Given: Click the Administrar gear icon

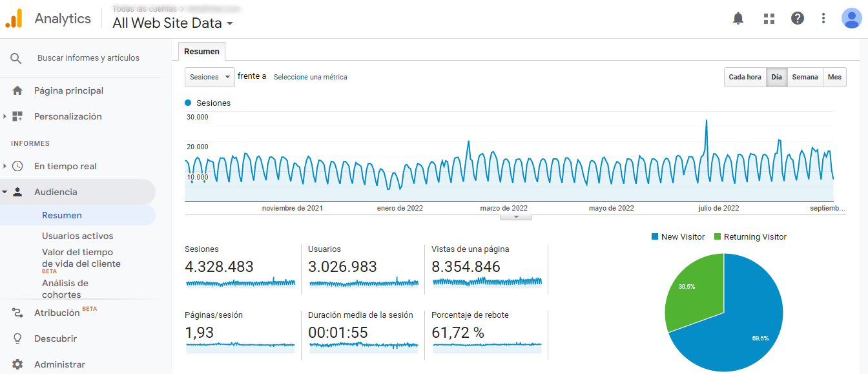Looking at the screenshot, I should [17, 364].
